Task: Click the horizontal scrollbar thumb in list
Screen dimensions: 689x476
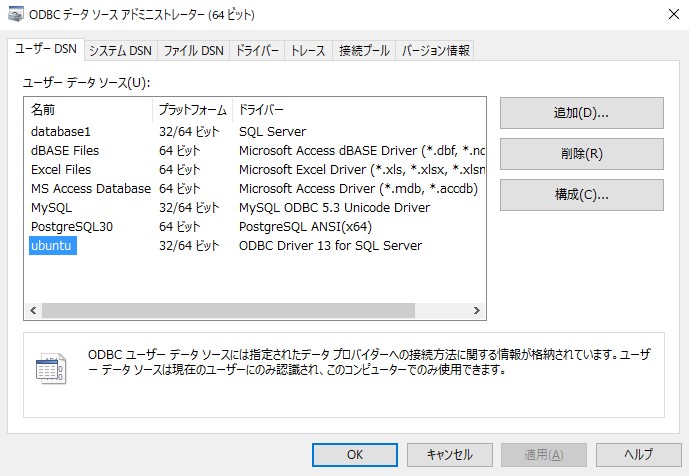Action: click(228, 311)
